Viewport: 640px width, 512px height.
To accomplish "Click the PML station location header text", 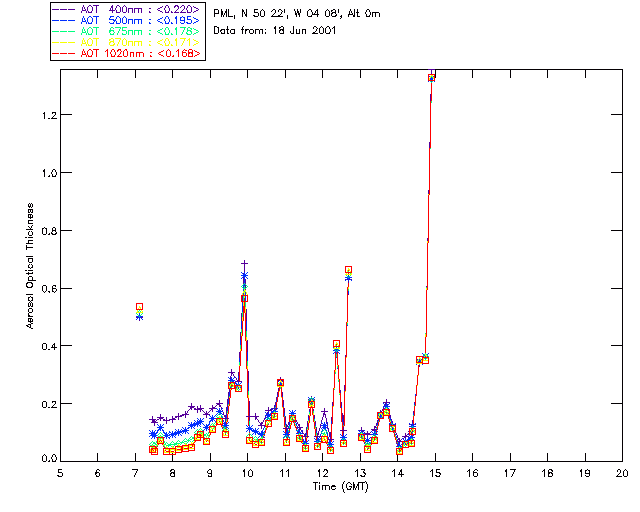I will (297, 14).
